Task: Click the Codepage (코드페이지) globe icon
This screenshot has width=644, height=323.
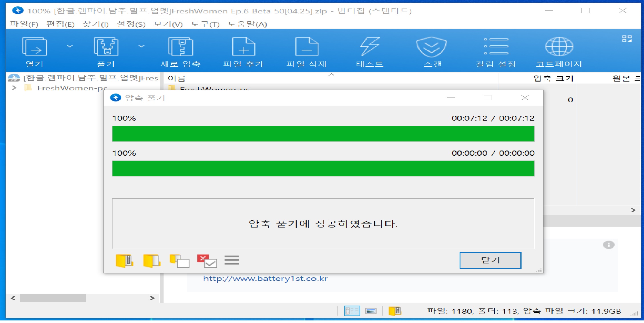Action: click(559, 47)
